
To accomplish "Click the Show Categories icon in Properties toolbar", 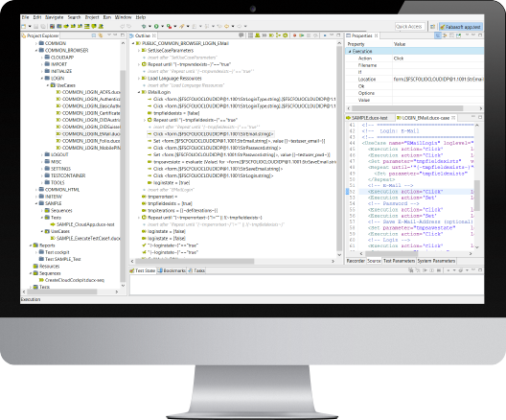I will pos(438,35).
